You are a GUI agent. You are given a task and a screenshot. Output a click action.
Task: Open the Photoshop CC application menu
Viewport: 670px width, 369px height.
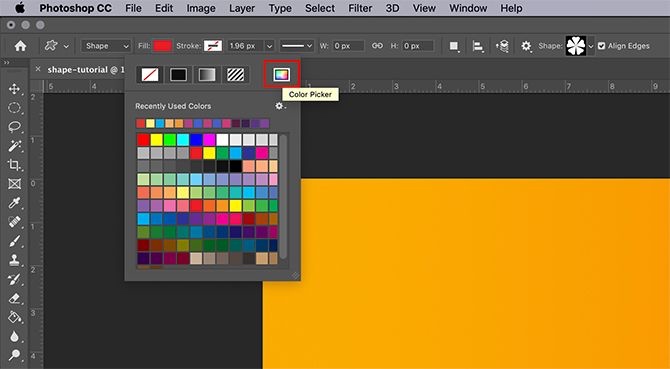(x=76, y=8)
